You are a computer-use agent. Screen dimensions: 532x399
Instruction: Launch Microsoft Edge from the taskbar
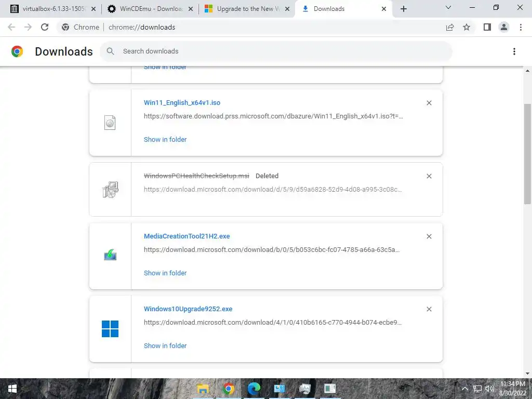[254, 389]
